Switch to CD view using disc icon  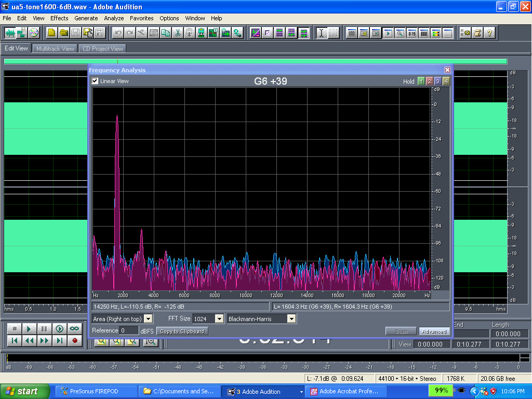pos(34,33)
